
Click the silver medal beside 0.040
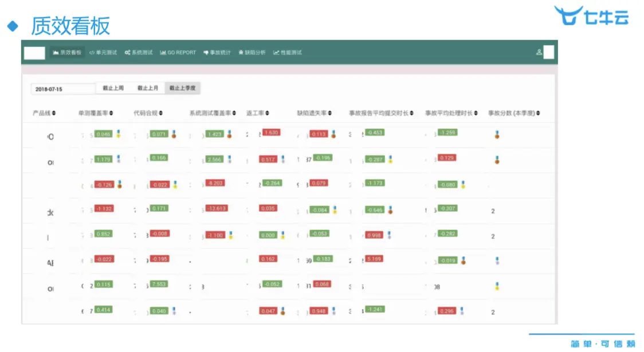coord(174,311)
